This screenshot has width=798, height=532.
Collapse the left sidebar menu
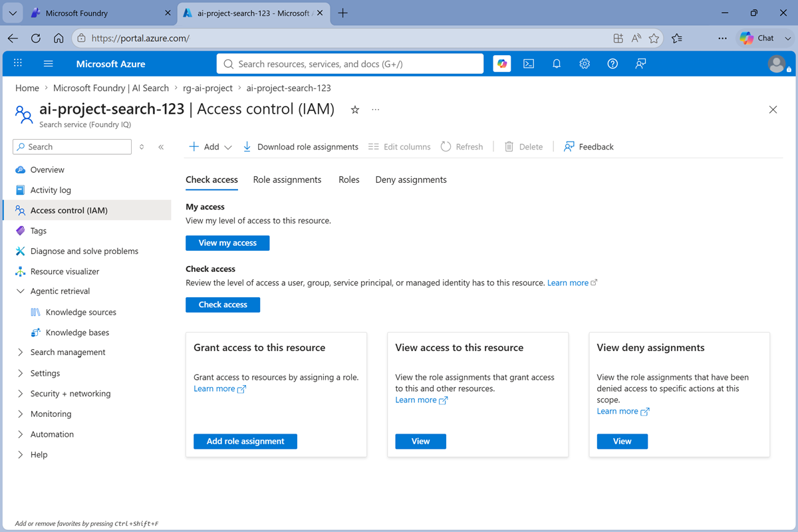click(161, 147)
